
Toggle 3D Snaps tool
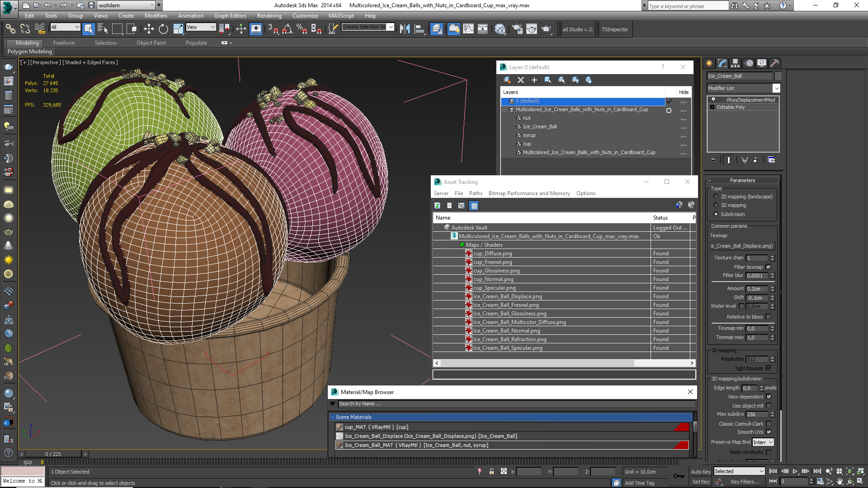pos(273,29)
